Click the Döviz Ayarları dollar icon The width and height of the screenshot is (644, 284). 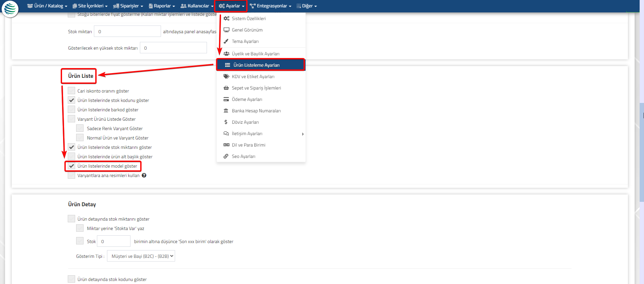(x=226, y=122)
